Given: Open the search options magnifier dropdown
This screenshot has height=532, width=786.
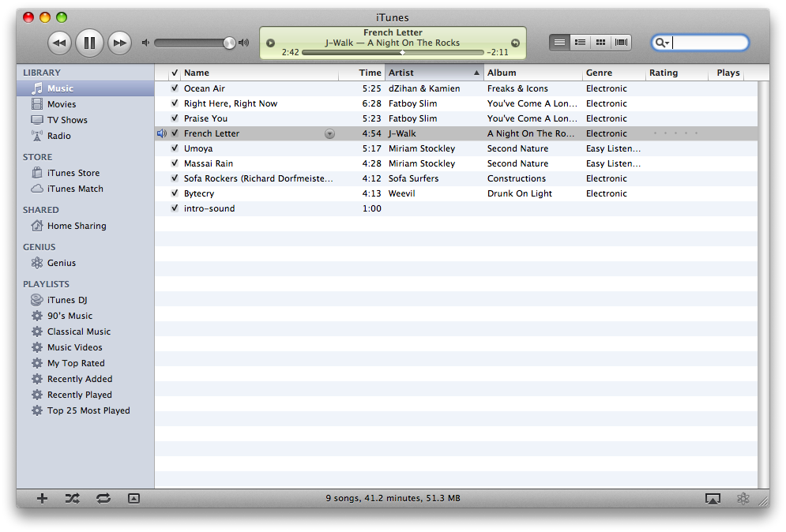Looking at the screenshot, I should click(662, 43).
